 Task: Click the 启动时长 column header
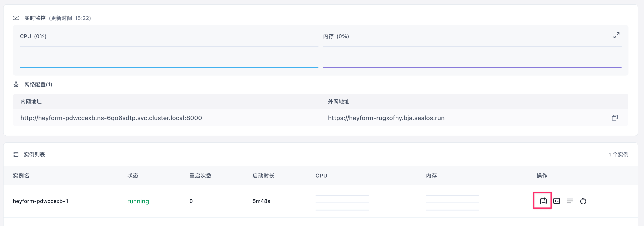(263, 175)
